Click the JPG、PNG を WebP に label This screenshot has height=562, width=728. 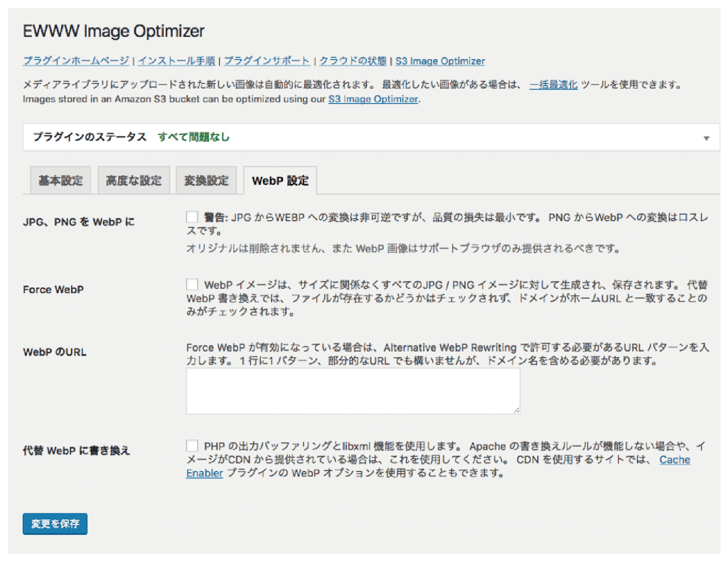pyautogui.click(x=79, y=222)
